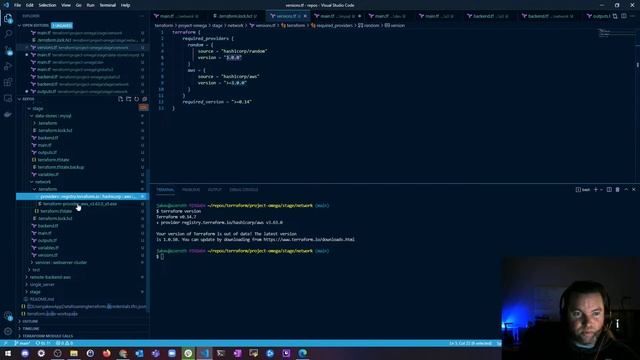Kill the terminal with trash icon
The image size is (640, 360).
pos(618,190)
